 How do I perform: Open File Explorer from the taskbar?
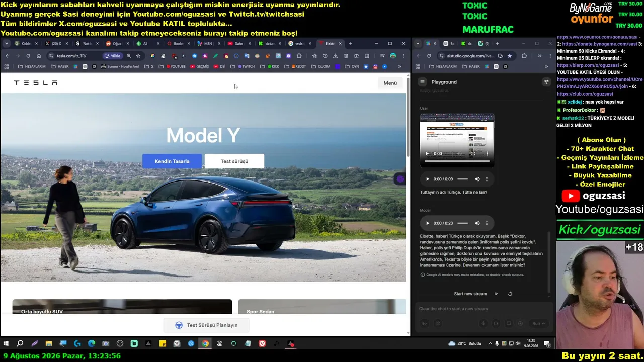point(49,344)
